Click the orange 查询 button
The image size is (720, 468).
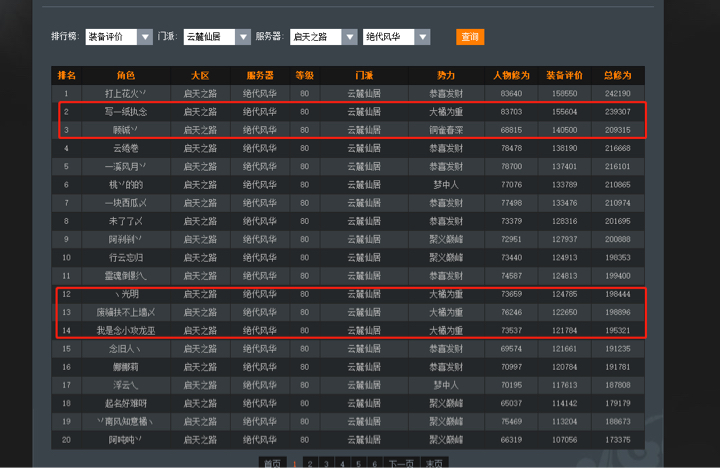click(x=470, y=37)
